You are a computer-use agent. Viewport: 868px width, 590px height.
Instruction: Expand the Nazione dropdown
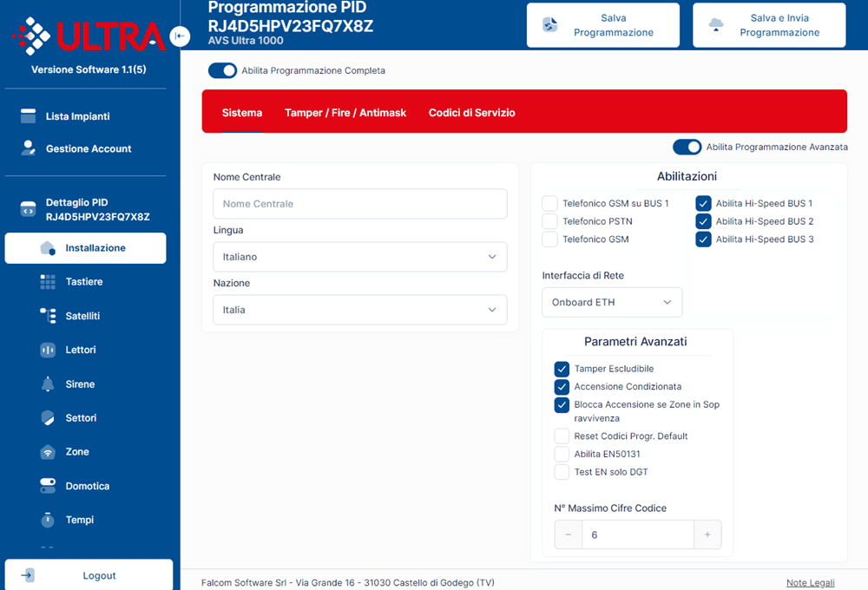pyautogui.click(x=359, y=310)
